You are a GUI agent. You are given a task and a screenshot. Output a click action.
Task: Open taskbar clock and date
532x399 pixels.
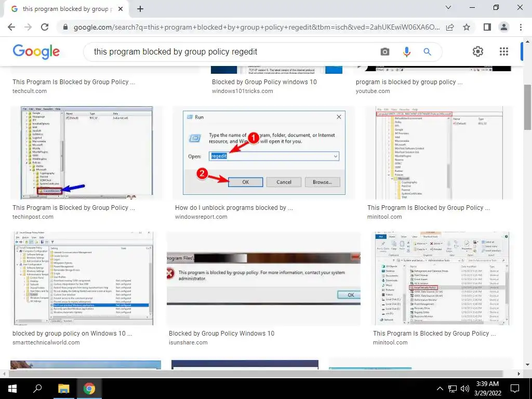(x=487, y=389)
